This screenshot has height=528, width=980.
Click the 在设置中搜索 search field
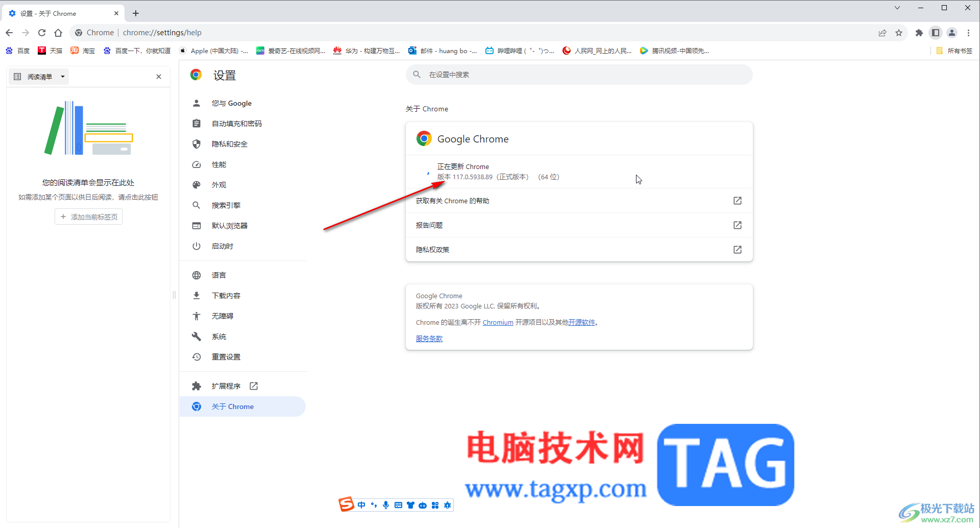pos(579,75)
